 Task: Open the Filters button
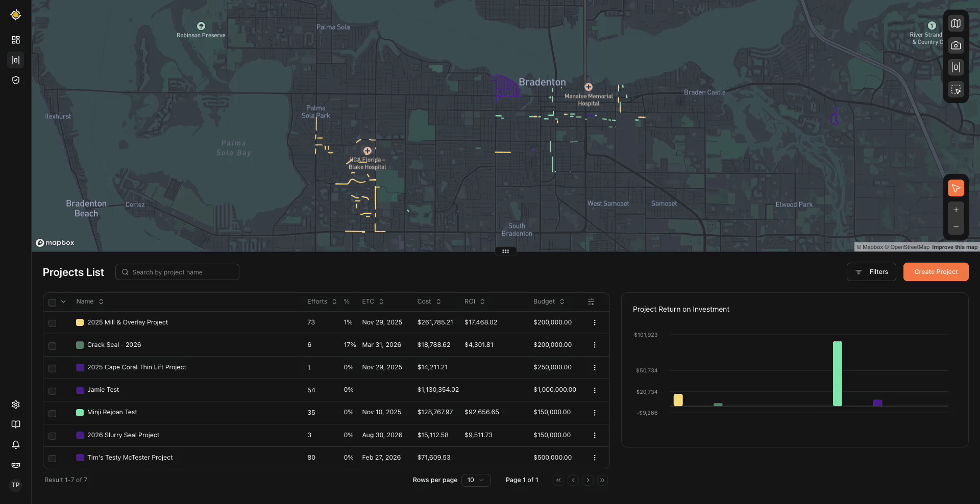[871, 272]
